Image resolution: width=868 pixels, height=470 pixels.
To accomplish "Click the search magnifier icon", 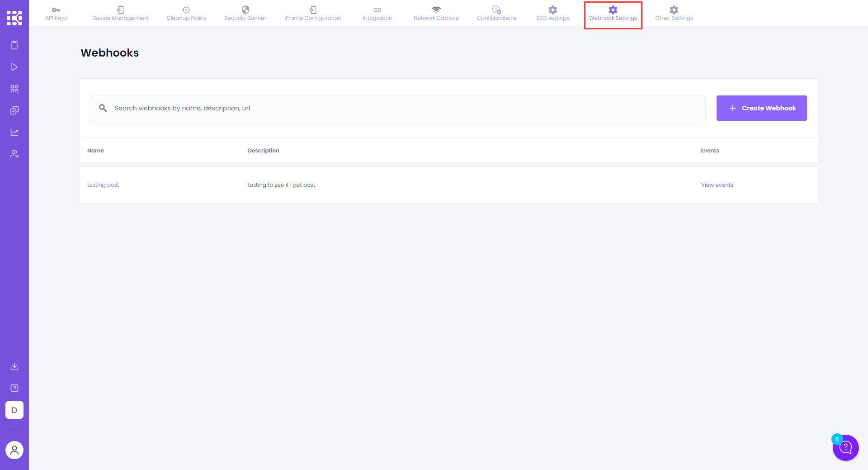I will (x=103, y=108).
